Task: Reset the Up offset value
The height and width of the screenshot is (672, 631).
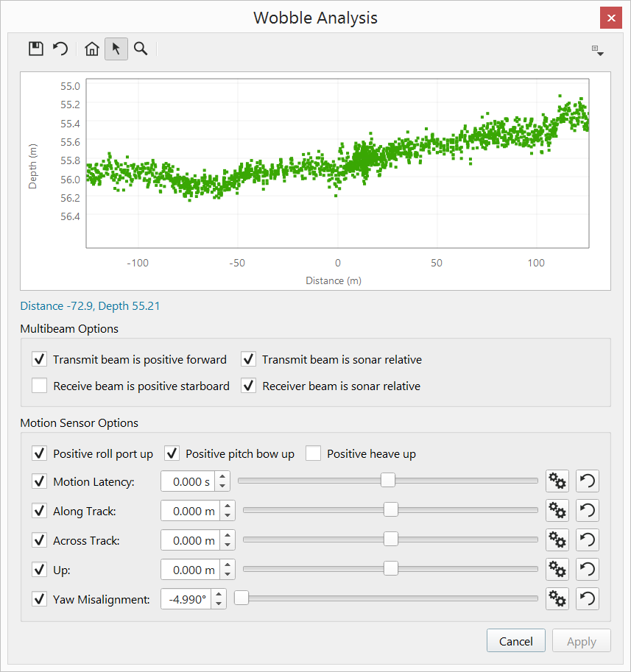Action: click(x=587, y=570)
